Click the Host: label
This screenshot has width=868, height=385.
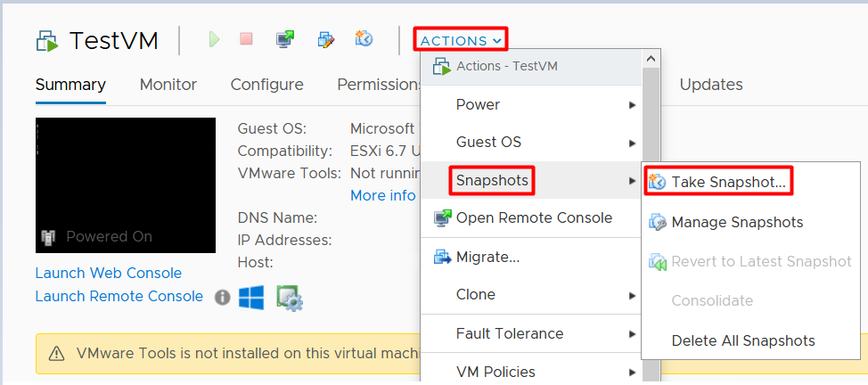255,262
